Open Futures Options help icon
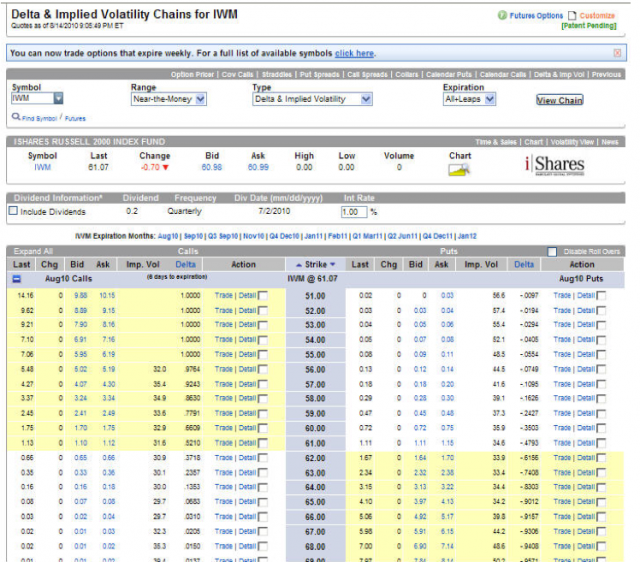 (x=502, y=16)
